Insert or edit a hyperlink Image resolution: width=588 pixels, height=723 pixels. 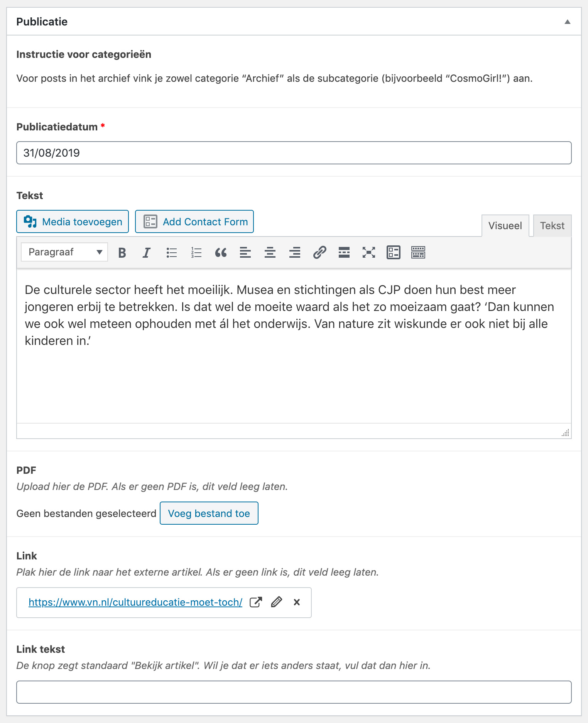pyautogui.click(x=319, y=253)
